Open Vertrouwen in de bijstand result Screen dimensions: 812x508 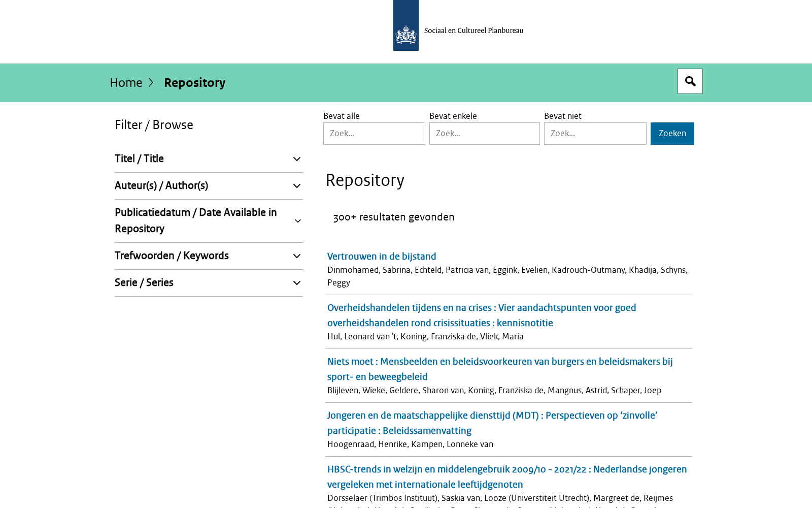pos(382,257)
